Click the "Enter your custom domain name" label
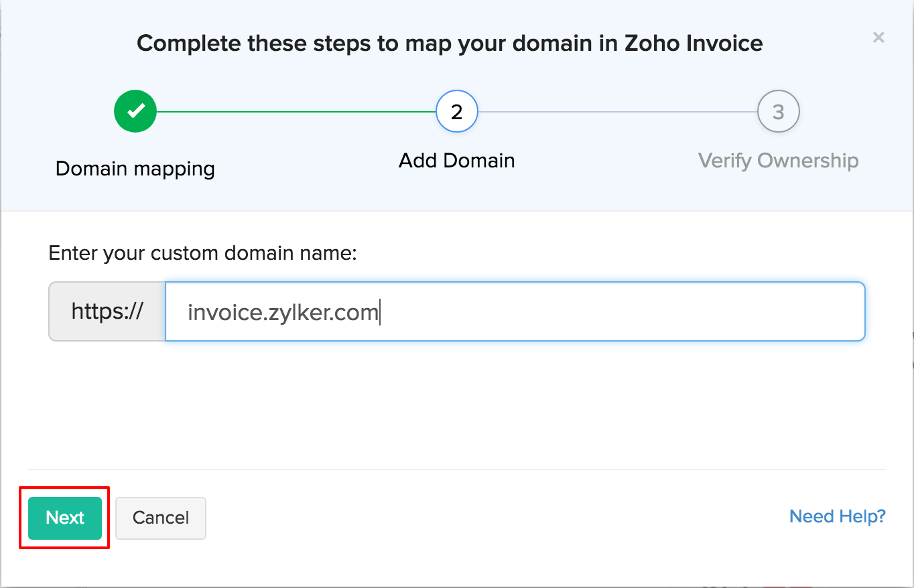Image resolution: width=914 pixels, height=588 pixels. [203, 253]
